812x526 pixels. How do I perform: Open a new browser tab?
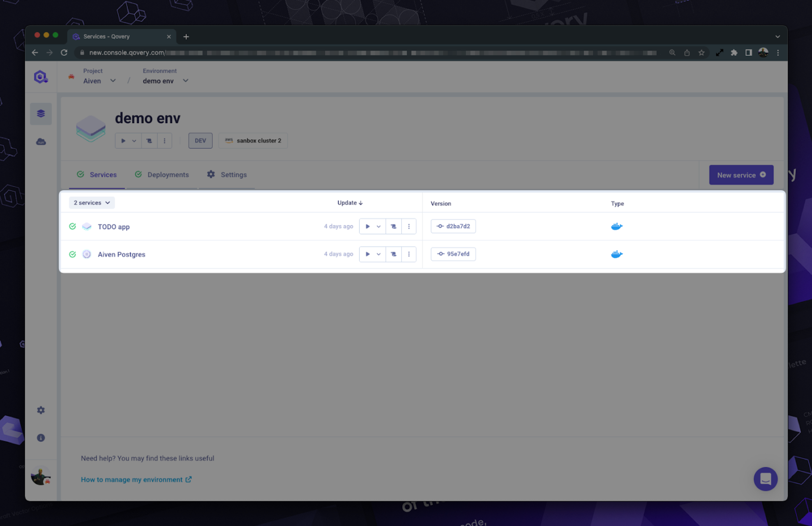click(186, 37)
